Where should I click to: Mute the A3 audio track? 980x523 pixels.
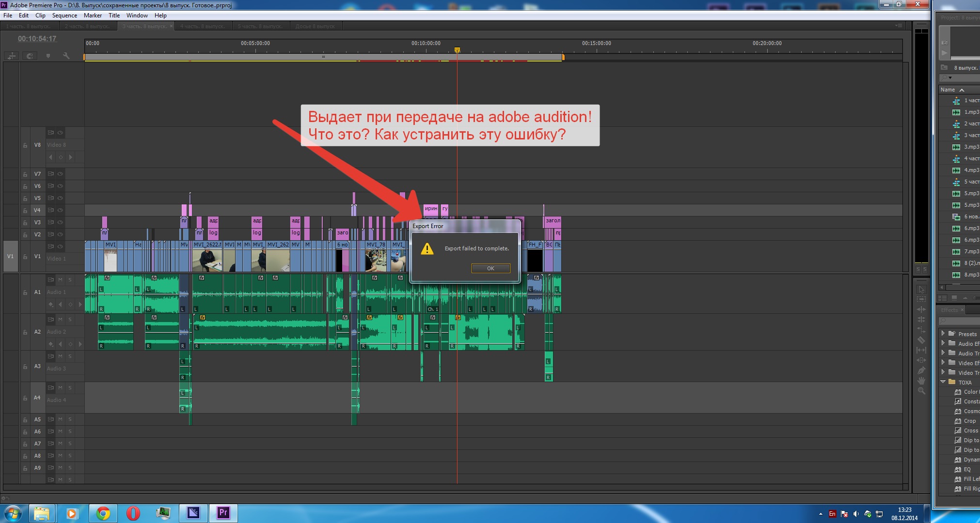(x=61, y=356)
